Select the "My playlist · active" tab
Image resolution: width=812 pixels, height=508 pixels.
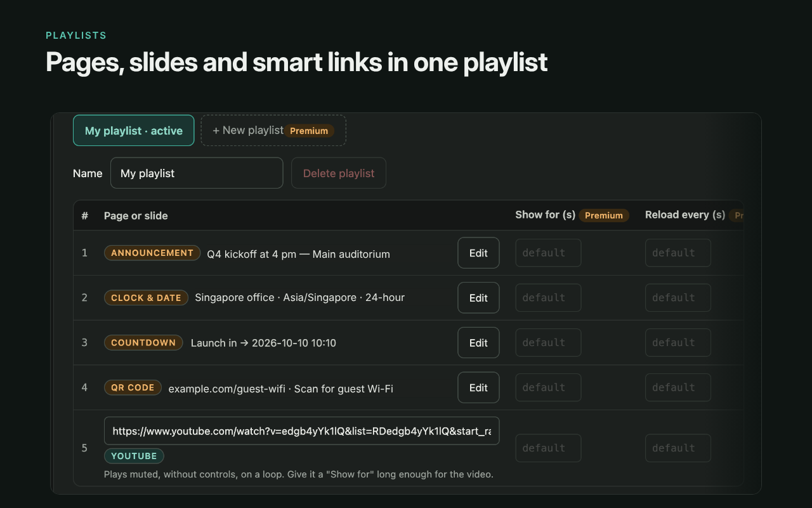coord(133,130)
